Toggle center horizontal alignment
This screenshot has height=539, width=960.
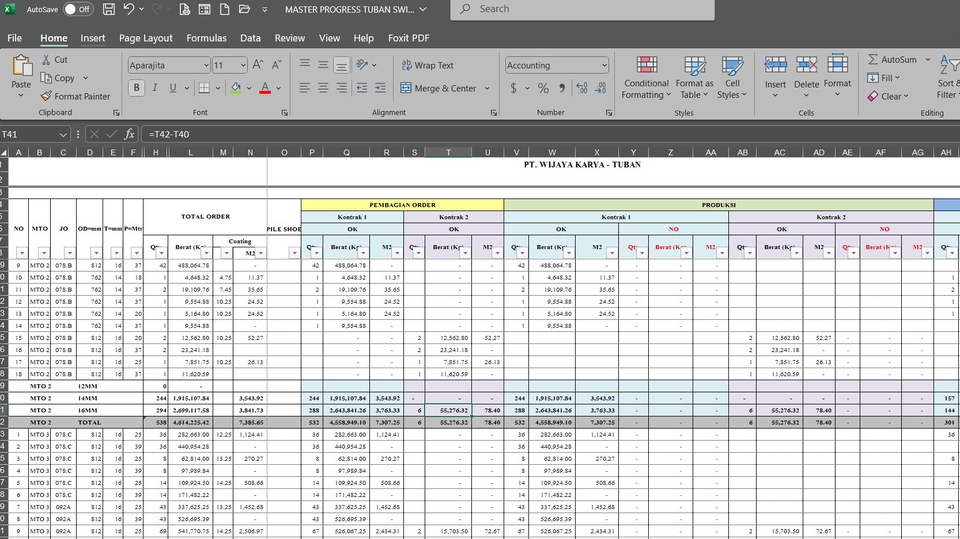pos(323,88)
